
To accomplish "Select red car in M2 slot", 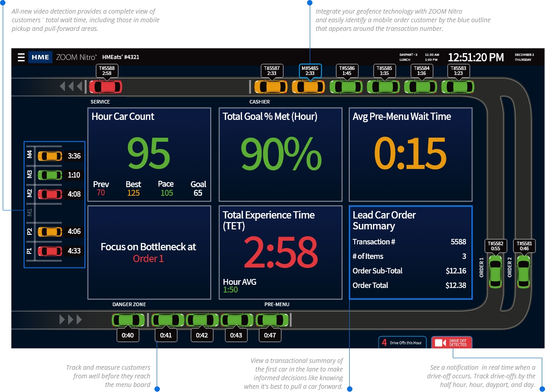I will (x=50, y=194).
